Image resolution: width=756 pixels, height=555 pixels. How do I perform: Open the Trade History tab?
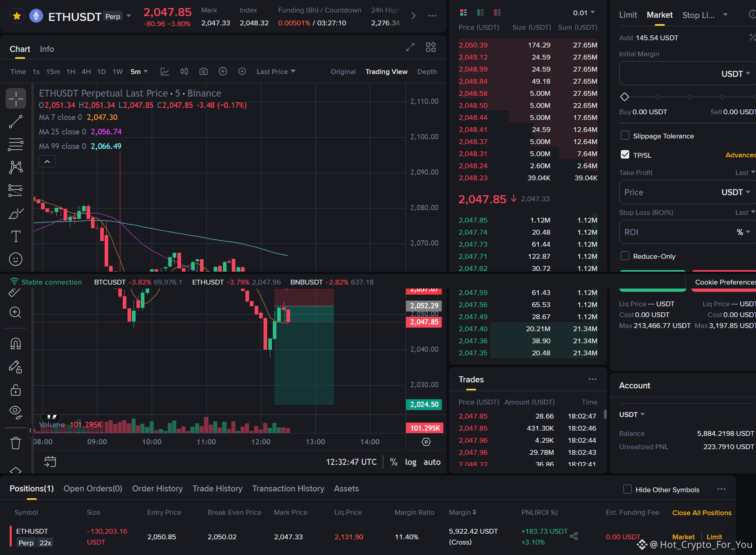217,489
